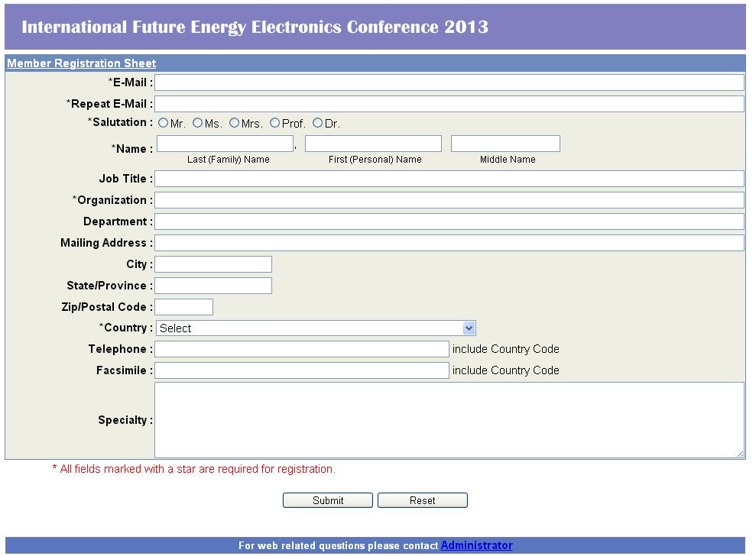Viewport: 756px width, 556px height.
Task: Click the 'Specialty :' label
Action: (125, 420)
